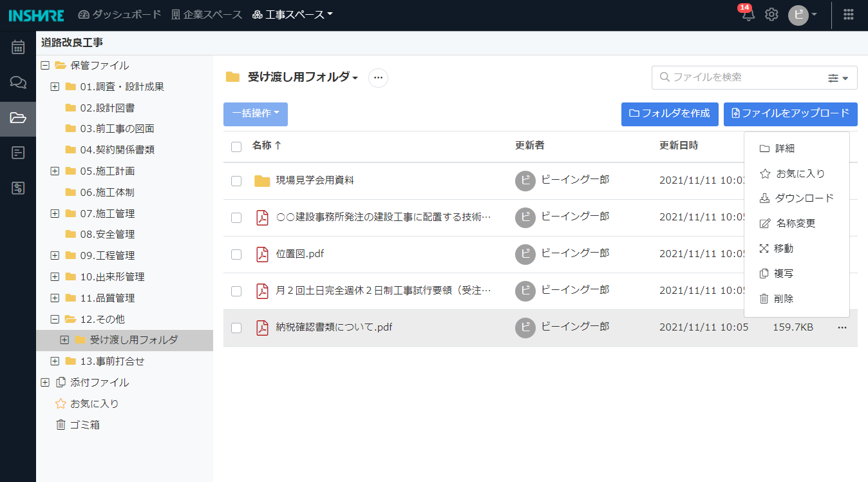Click the ファイルをアップロード button
This screenshot has height=482, width=868.
point(791,114)
